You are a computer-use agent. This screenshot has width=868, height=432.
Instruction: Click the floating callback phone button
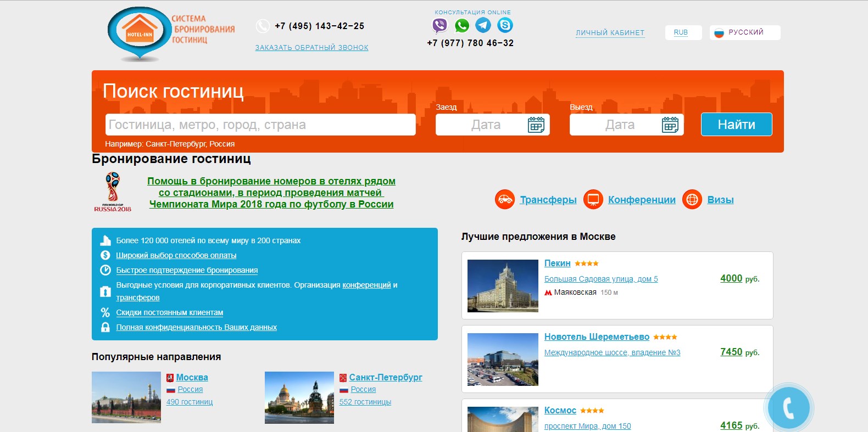(x=789, y=408)
